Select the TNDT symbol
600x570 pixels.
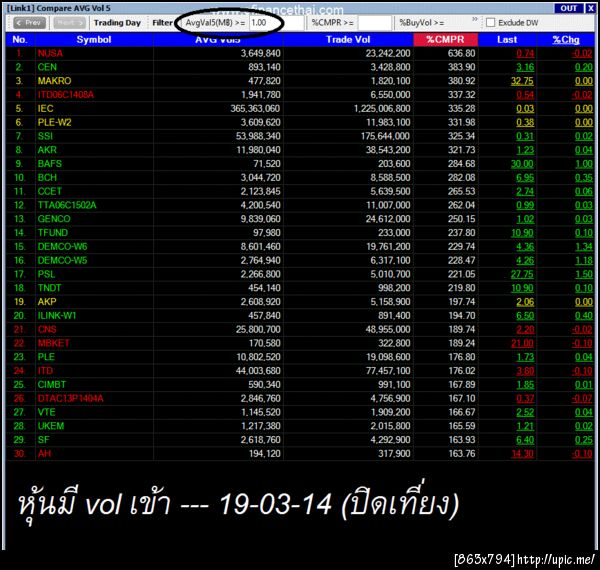49,288
